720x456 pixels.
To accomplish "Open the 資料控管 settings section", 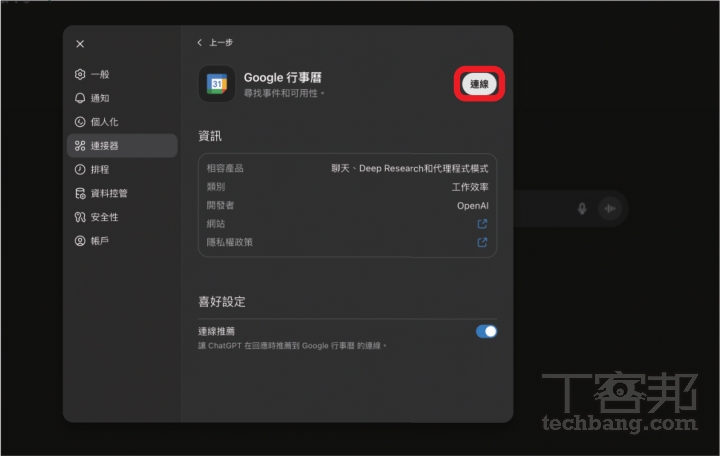I will tap(122, 193).
